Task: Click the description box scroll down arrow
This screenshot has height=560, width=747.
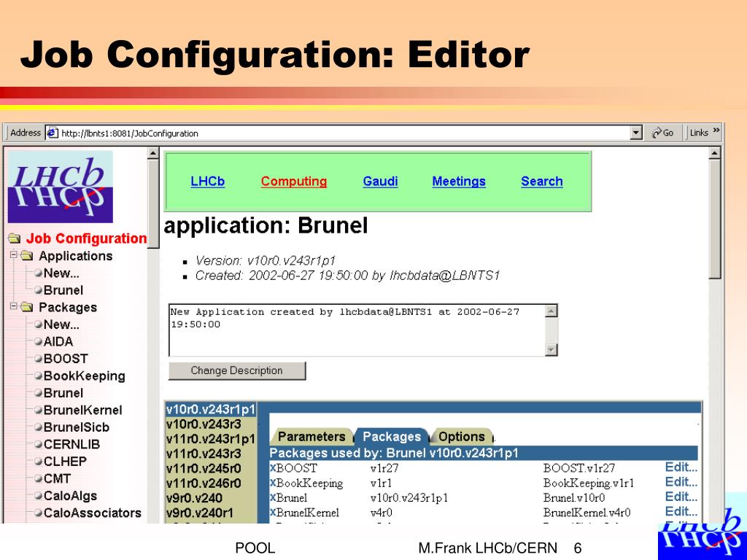Action: (551, 350)
